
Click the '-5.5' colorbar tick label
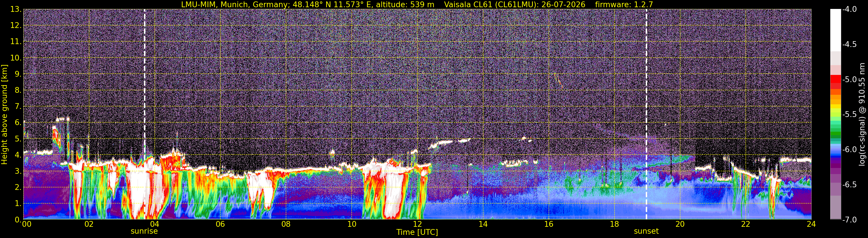849,115
